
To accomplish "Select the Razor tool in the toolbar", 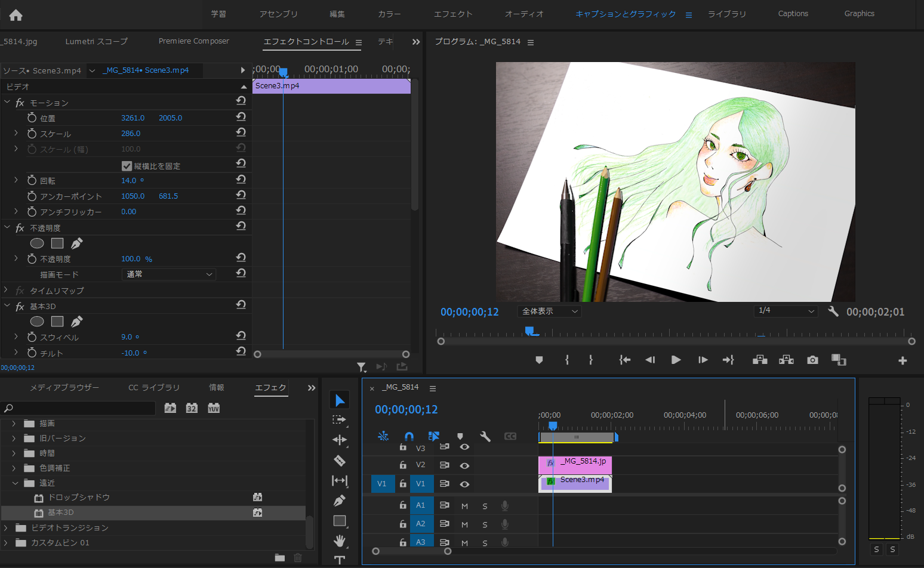I will (340, 460).
